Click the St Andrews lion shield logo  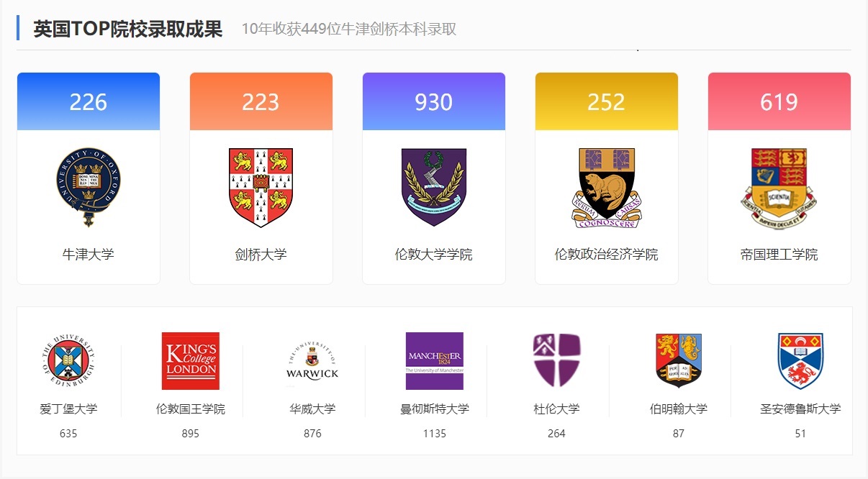click(x=800, y=361)
